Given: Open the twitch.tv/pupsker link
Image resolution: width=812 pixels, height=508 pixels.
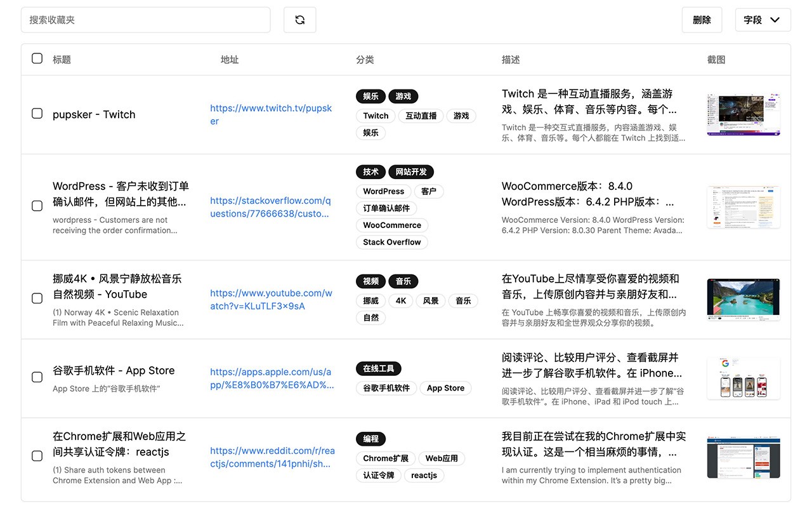Looking at the screenshot, I should [x=271, y=114].
